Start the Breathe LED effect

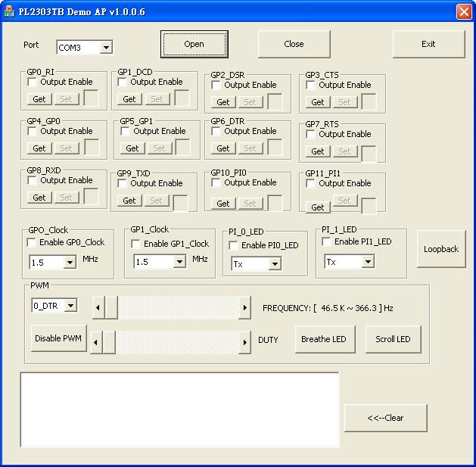(324, 339)
